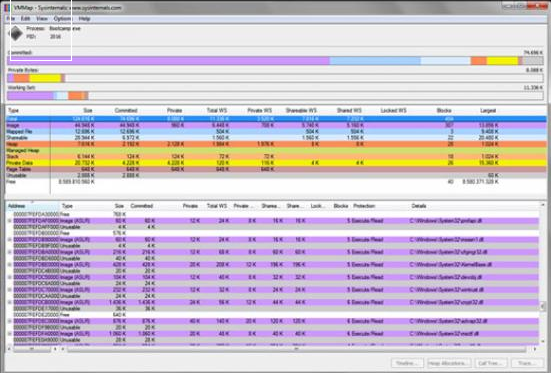This screenshot has height=373, width=551.
Task: Expand the cfgmgr32.dll image row
Action: click(10, 252)
